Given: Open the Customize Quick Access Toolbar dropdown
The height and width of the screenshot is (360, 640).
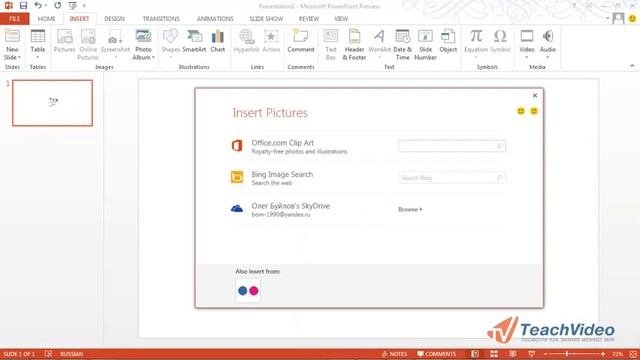Looking at the screenshot, I should pyautogui.click(x=84, y=6).
